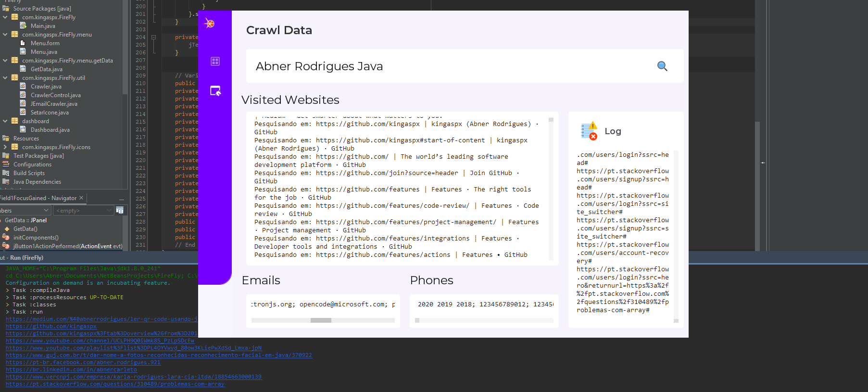Open the dashboard grid icon in the sidebar
This screenshot has height=392, width=868.
(x=215, y=61)
